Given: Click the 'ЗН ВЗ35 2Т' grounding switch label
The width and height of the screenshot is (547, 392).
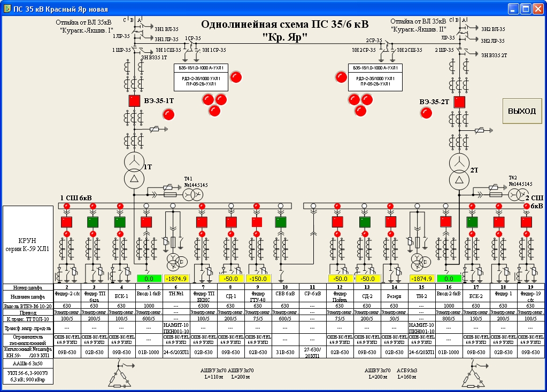Looking at the screenshot, I should (494, 55).
